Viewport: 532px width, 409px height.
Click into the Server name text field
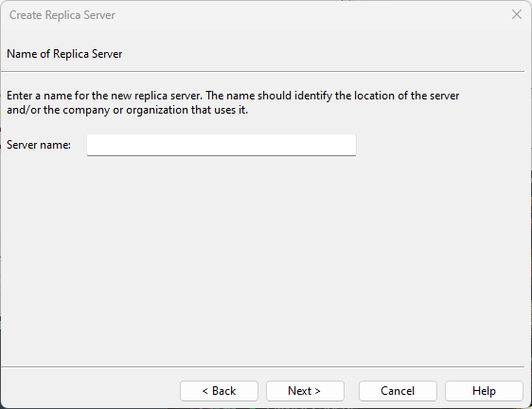[x=222, y=145]
